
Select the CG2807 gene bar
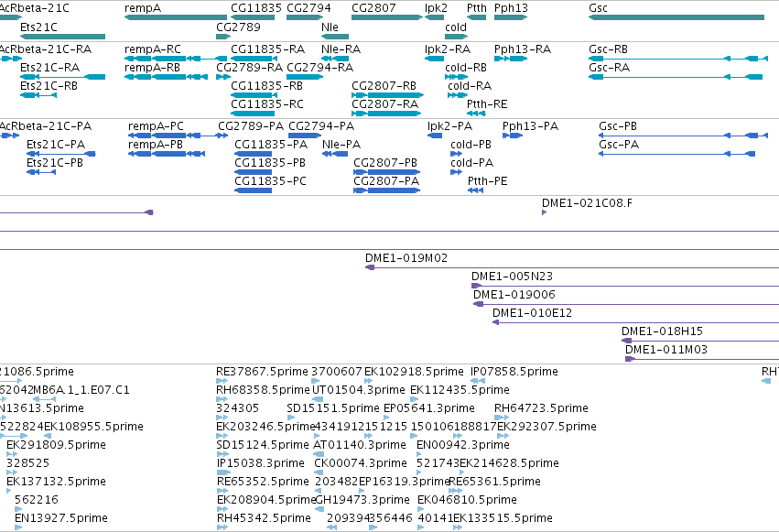[x=387, y=17]
